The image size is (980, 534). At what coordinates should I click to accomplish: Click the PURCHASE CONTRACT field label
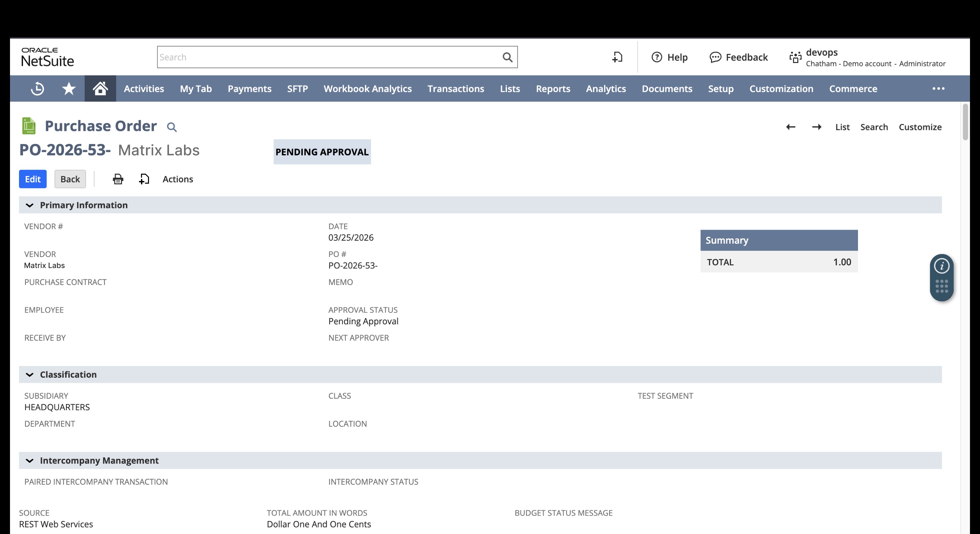(x=65, y=282)
